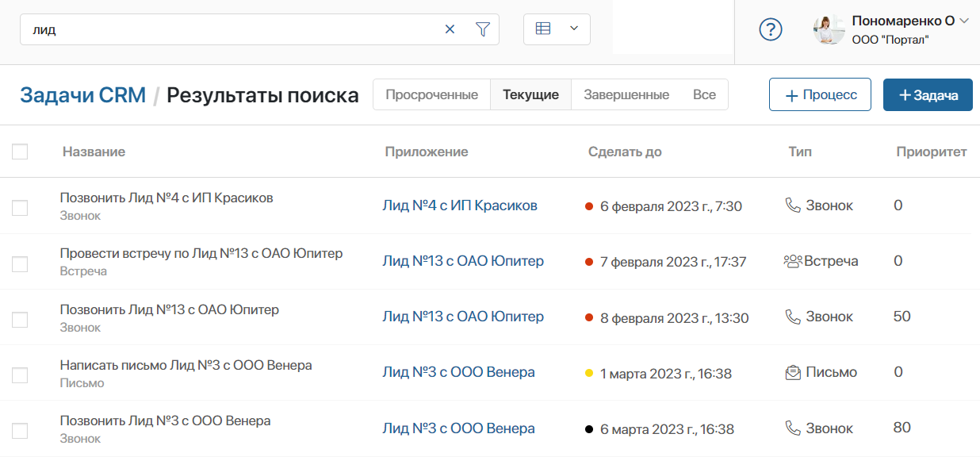Switch to Текущие tab
Screen dimensions: 980x457
point(531,94)
